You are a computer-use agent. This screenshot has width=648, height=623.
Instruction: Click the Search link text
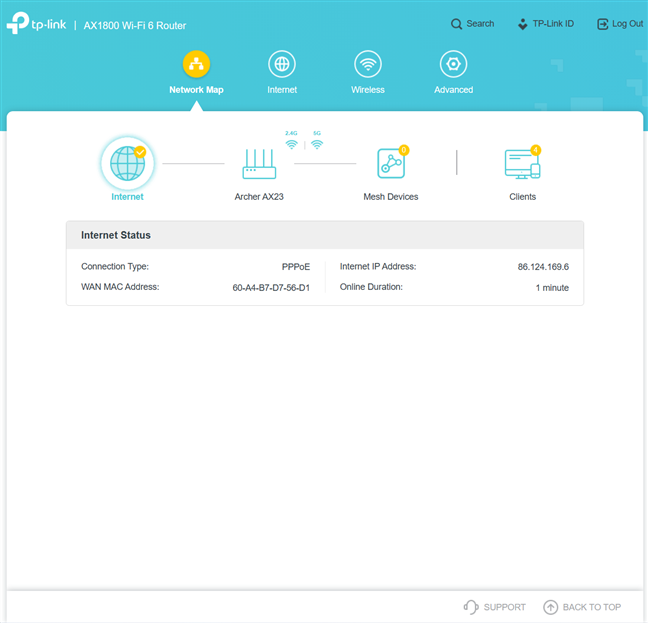[x=480, y=24]
